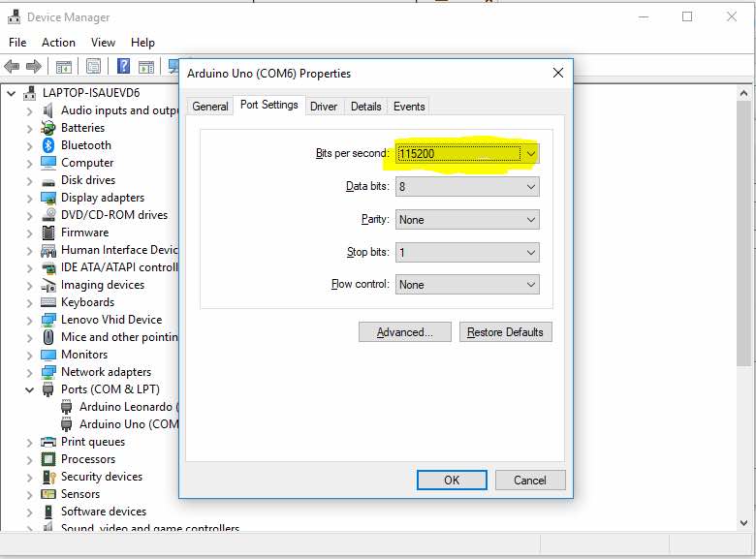Click the Audio inputs speaker icon
Image resolution: width=756 pixels, height=559 pixels.
point(48,110)
